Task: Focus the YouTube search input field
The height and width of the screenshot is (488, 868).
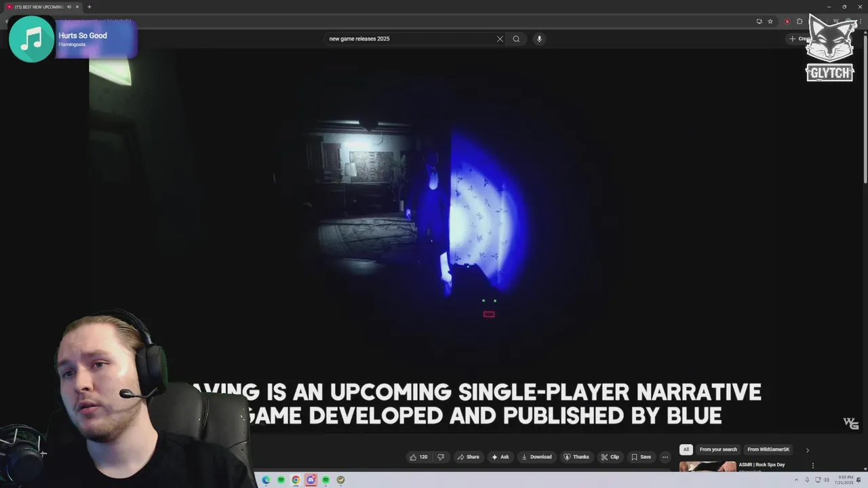Action: coord(410,39)
